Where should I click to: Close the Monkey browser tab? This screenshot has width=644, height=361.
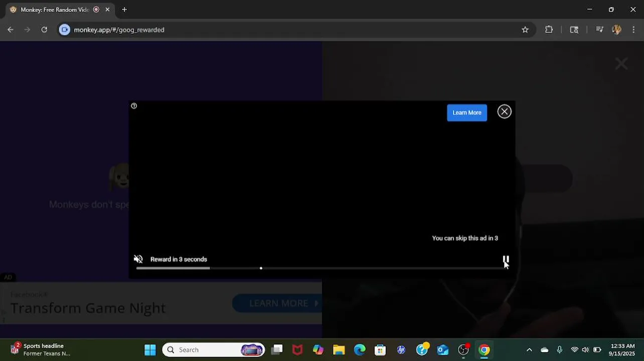click(107, 10)
